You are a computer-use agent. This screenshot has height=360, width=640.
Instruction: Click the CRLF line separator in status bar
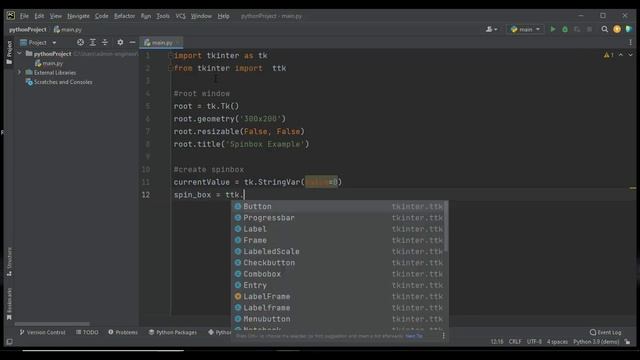point(515,342)
